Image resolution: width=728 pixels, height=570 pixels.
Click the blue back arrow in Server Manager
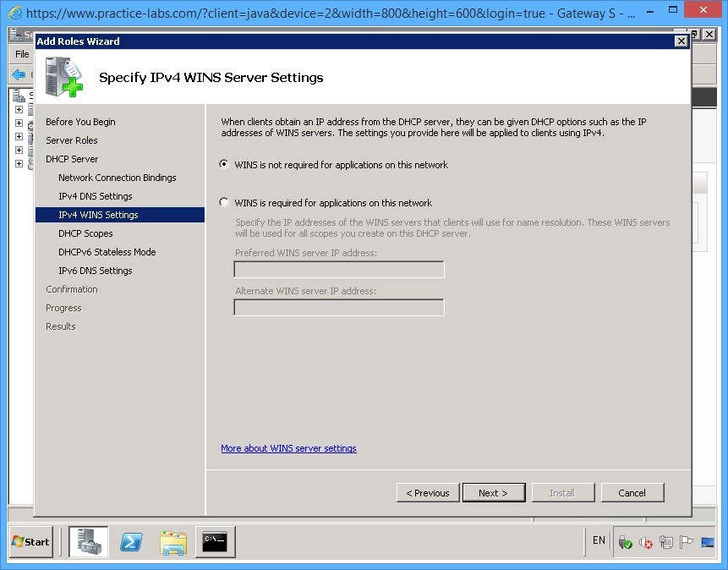pyautogui.click(x=19, y=74)
